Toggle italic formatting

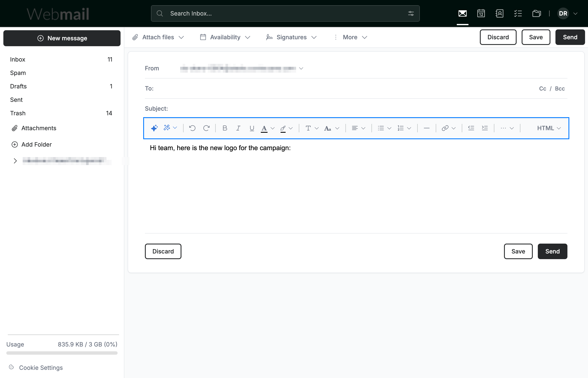pyautogui.click(x=238, y=128)
